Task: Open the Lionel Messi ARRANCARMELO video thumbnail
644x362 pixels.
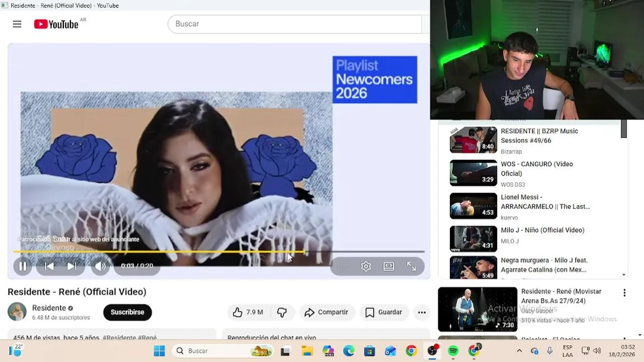Action: (x=473, y=206)
